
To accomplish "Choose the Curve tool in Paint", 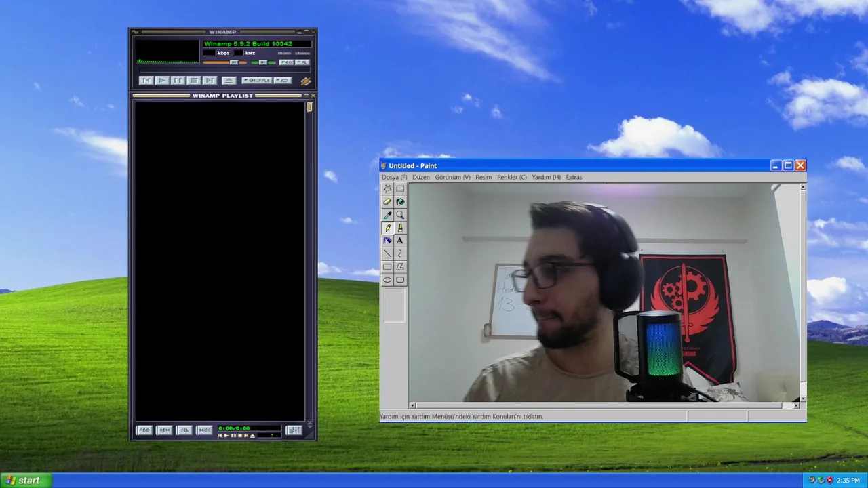I will pyautogui.click(x=400, y=253).
